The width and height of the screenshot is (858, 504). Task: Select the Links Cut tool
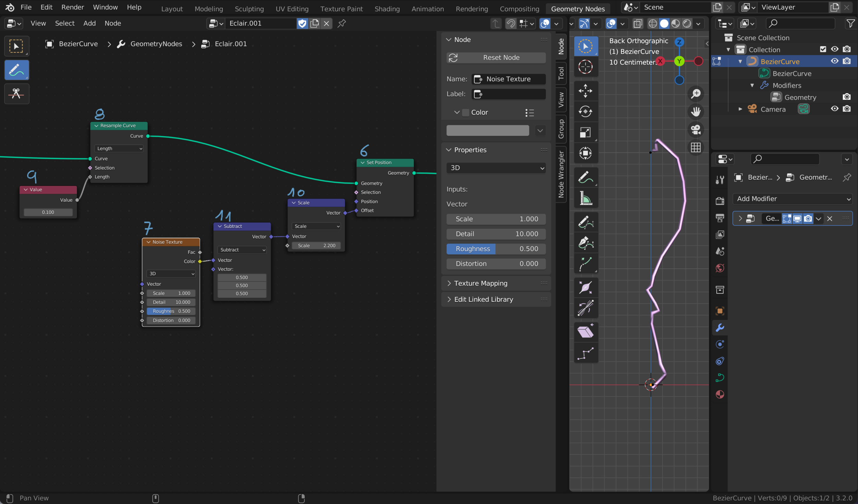pos(16,93)
